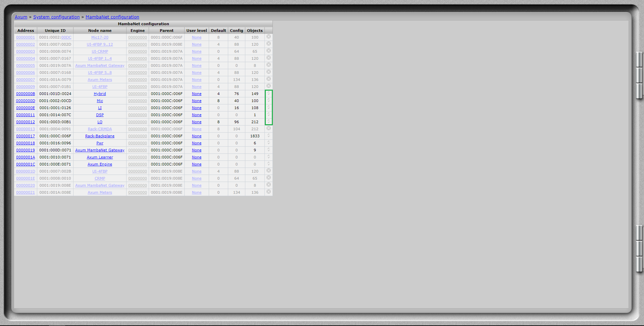644x326 pixels.
Task: Hit the refresh arrows icon for Rack-Backplane
Action: [268, 136]
